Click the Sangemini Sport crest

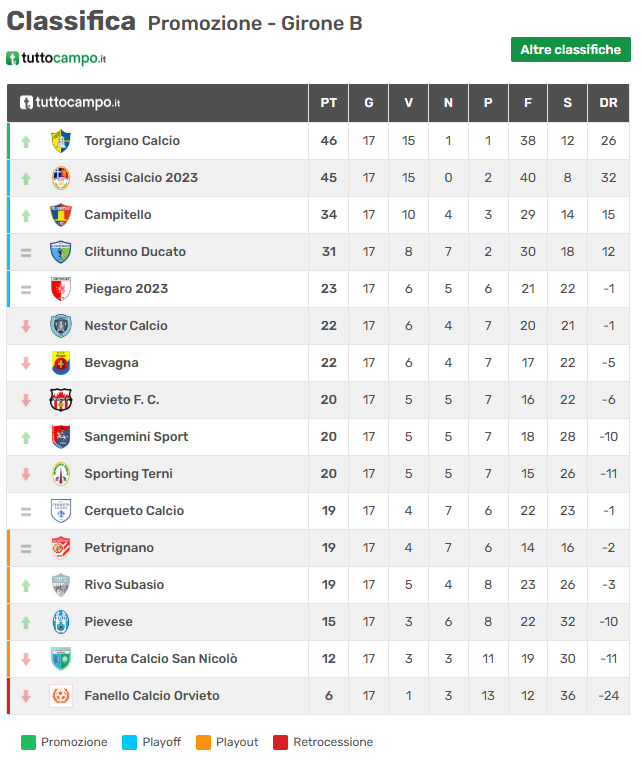(61, 437)
